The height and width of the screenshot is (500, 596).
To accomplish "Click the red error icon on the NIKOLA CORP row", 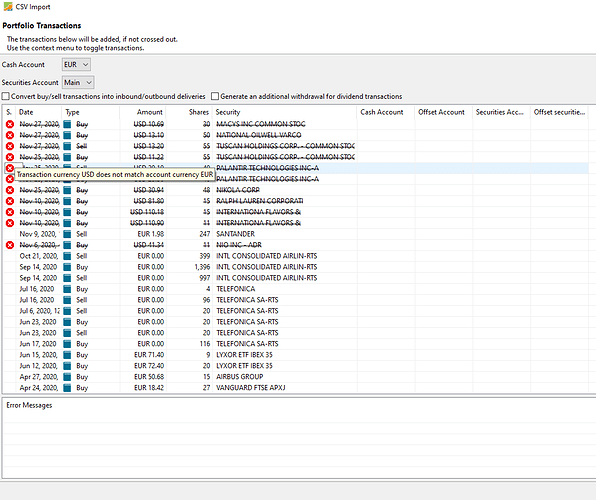I will pos(10,190).
